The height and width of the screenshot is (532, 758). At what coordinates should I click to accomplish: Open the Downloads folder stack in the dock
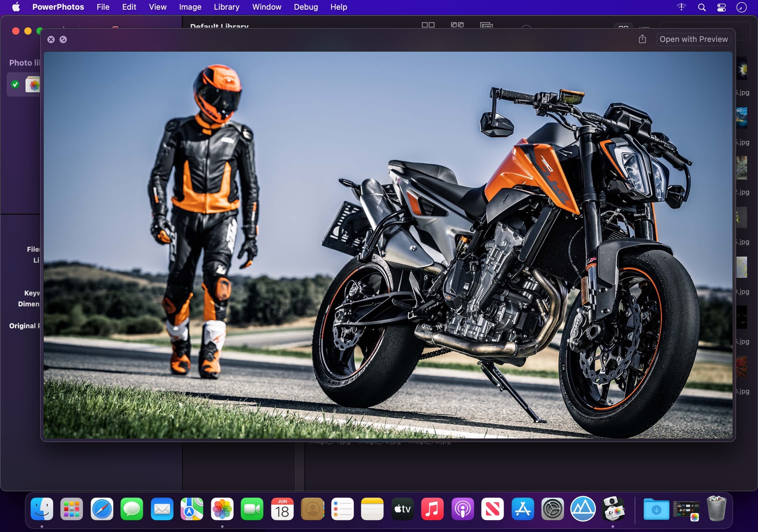tap(656, 509)
